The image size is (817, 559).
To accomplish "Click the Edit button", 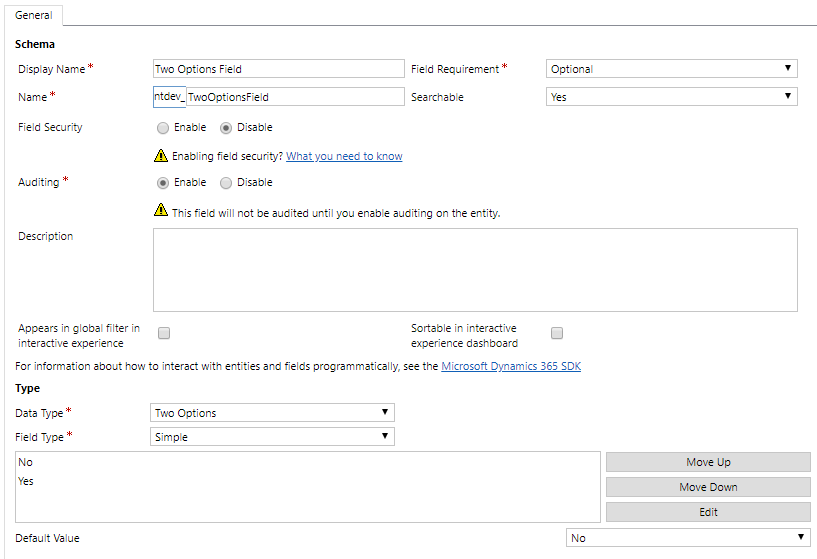I will click(x=708, y=512).
